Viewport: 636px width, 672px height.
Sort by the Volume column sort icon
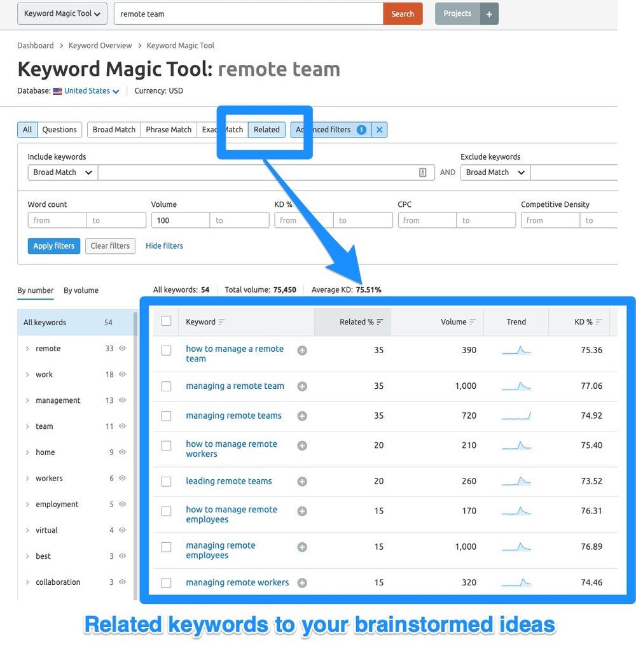473,322
